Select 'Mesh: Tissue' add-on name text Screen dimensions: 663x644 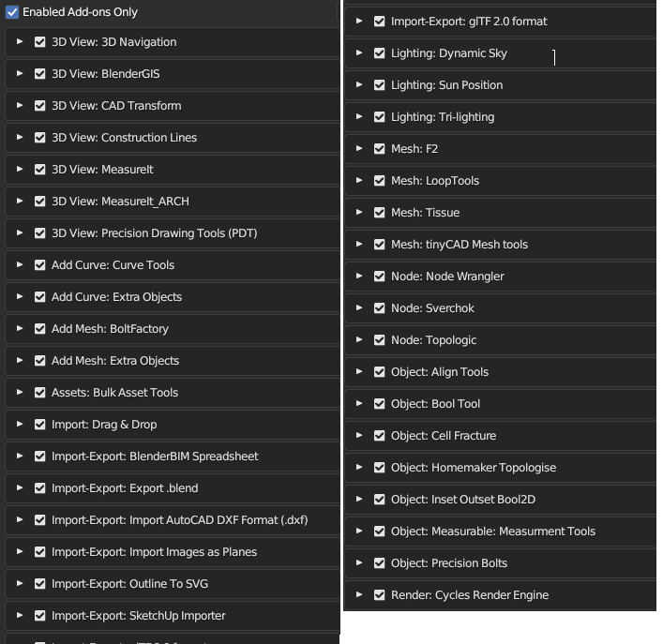(426, 213)
